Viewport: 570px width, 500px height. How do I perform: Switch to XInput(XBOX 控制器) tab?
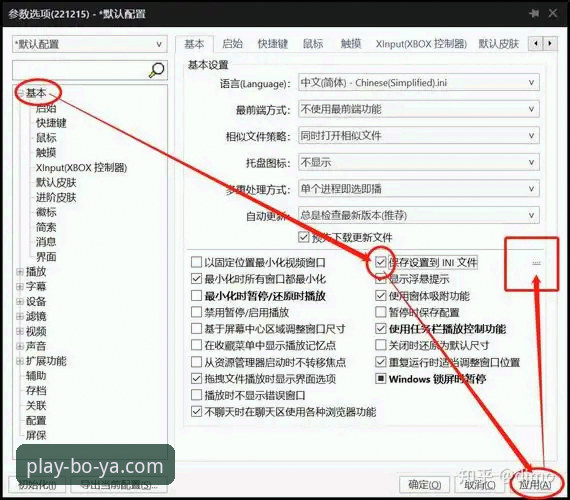(421, 44)
